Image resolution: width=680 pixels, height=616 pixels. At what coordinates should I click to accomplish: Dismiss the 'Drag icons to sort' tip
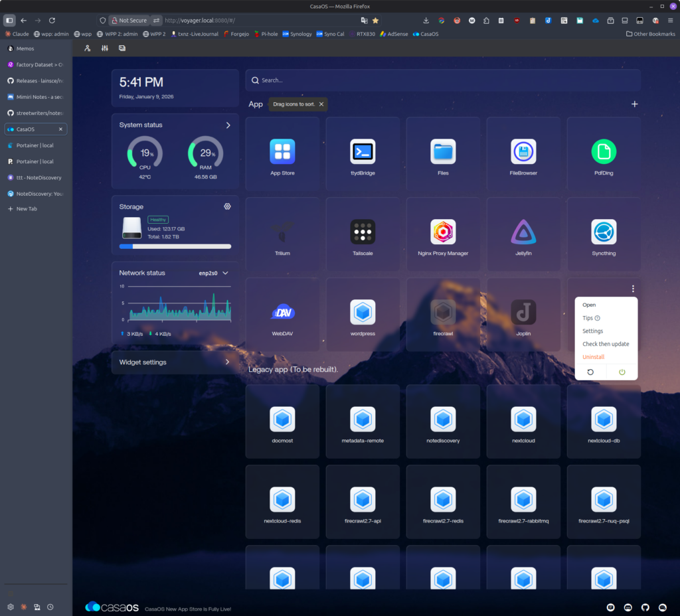coord(321,104)
